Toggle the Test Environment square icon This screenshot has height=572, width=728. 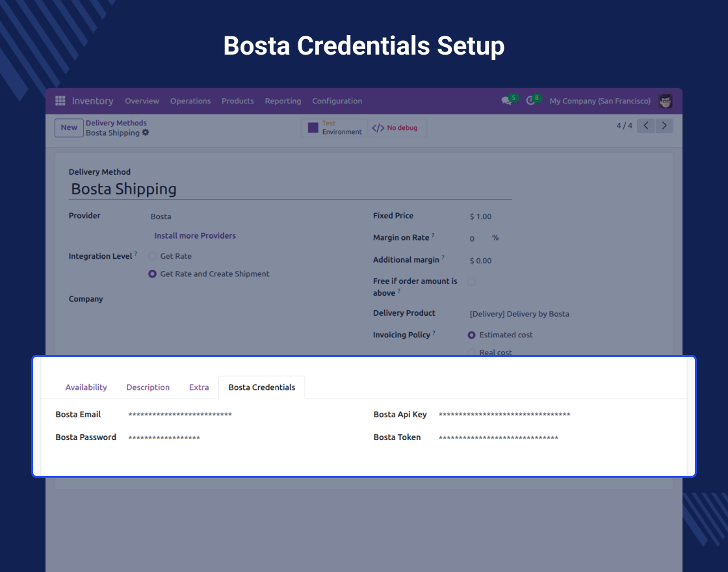click(313, 127)
